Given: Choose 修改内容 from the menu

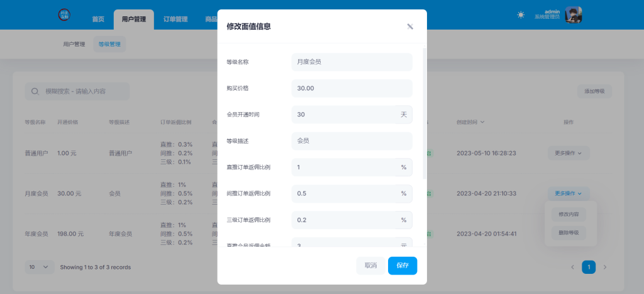Looking at the screenshot, I should 569,214.
